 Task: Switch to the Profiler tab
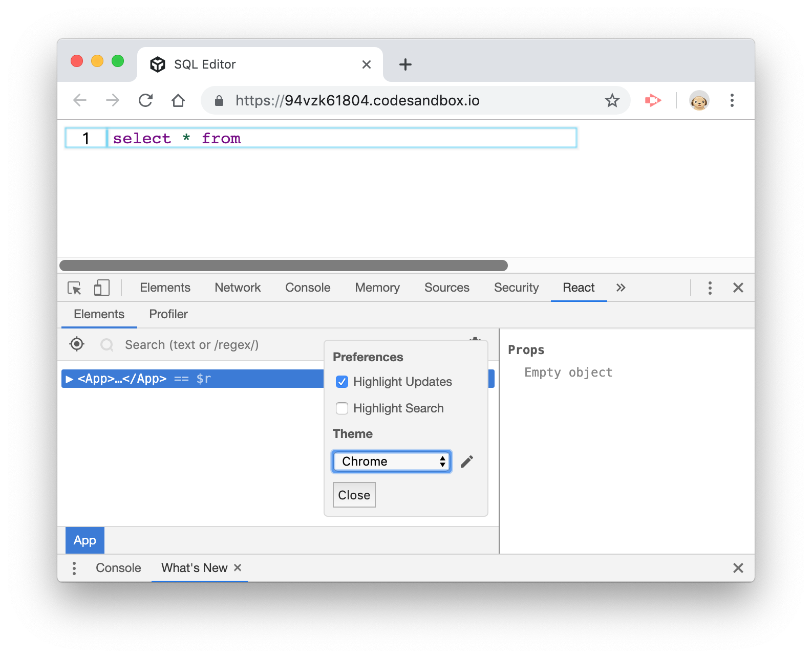[x=168, y=314]
